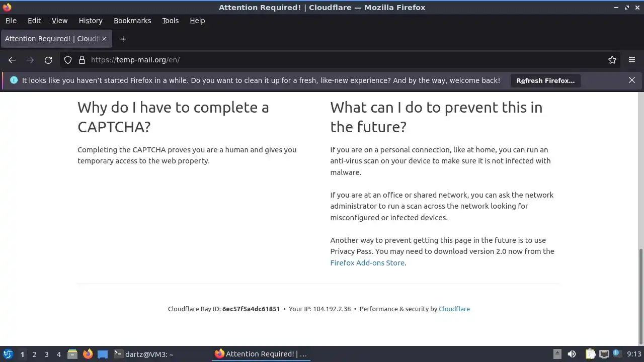Click heading What can I do to prevent this
Image resolution: width=644 pixels, height=362 pixels.
(x=436, y=117)
